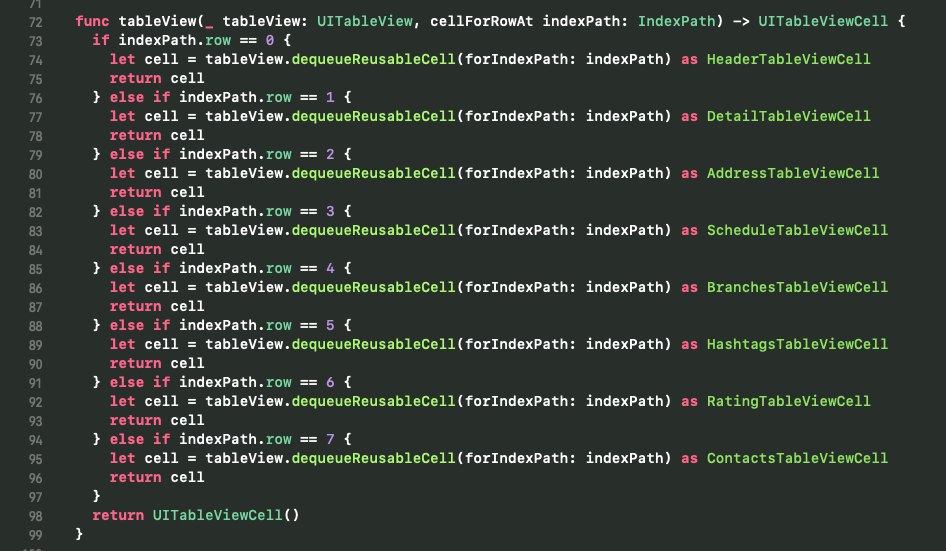Click dequeueReusableCell on line 83
The height and width of the screenshot is (551, 946).
373,230
